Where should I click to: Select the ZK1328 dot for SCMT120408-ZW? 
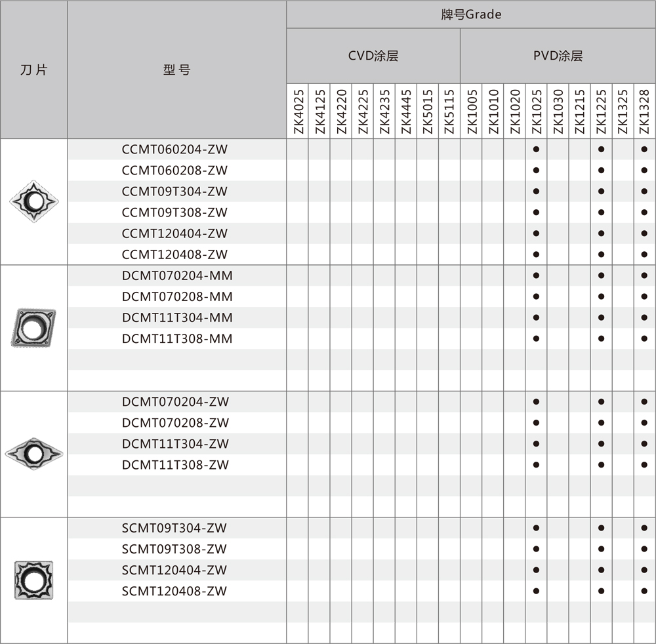click(x=644, y=591)
